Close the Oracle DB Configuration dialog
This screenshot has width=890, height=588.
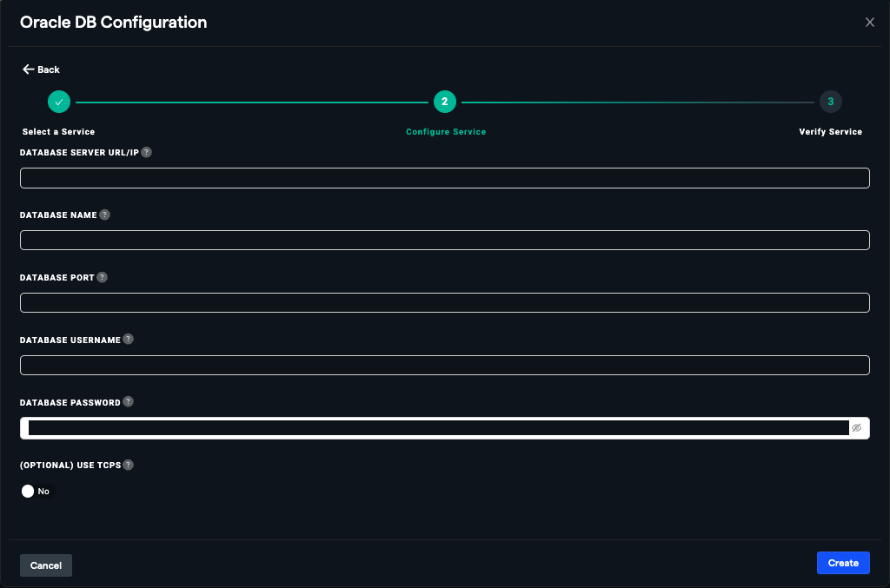pyautogui.click(x=870, y=23)
